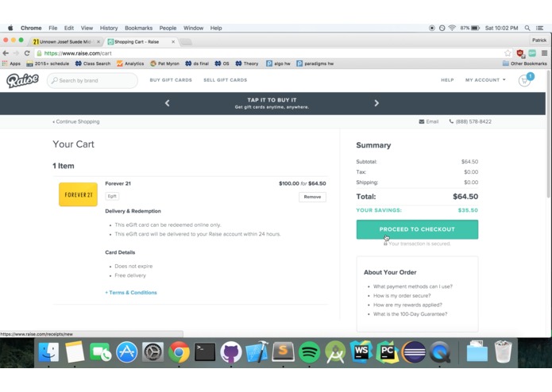Open the Class Search bookmark

[x=93, y=63]
